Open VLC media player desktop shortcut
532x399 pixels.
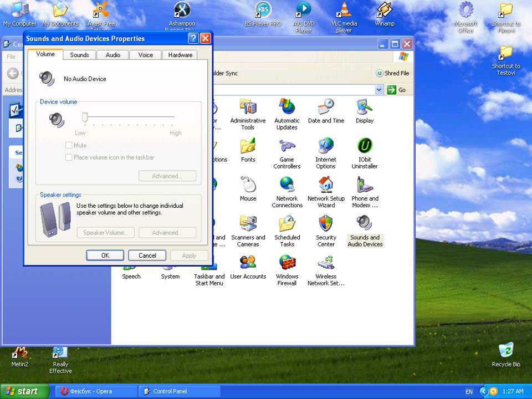pyautogui.click(x=344, y=11)
